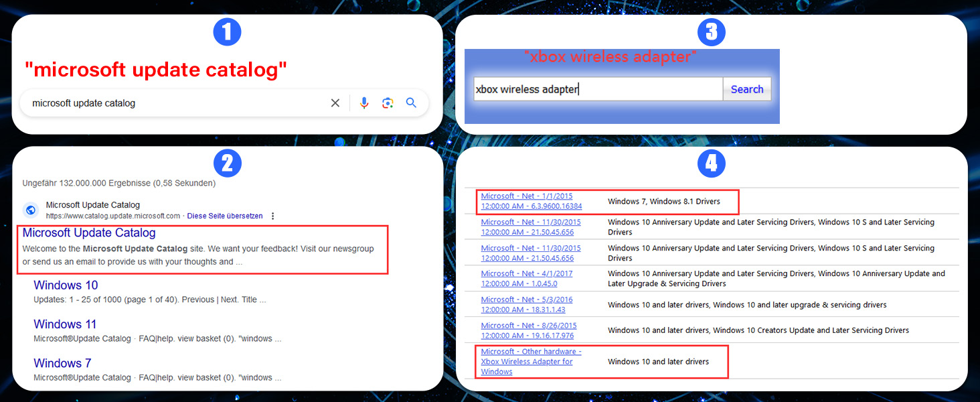
Task: Open the Net 1/1/2015 driver 6.3.9600.16384 link
Action: click(x=532, y=201)
